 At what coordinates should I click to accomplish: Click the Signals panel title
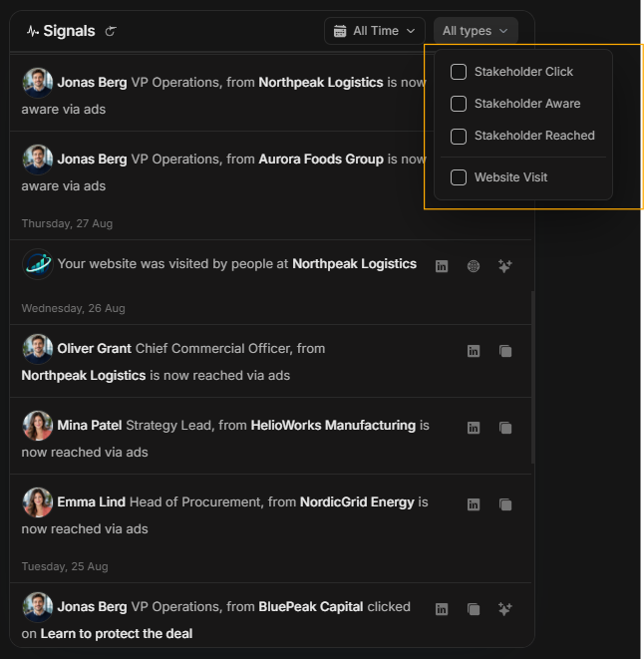coord(69,31)
